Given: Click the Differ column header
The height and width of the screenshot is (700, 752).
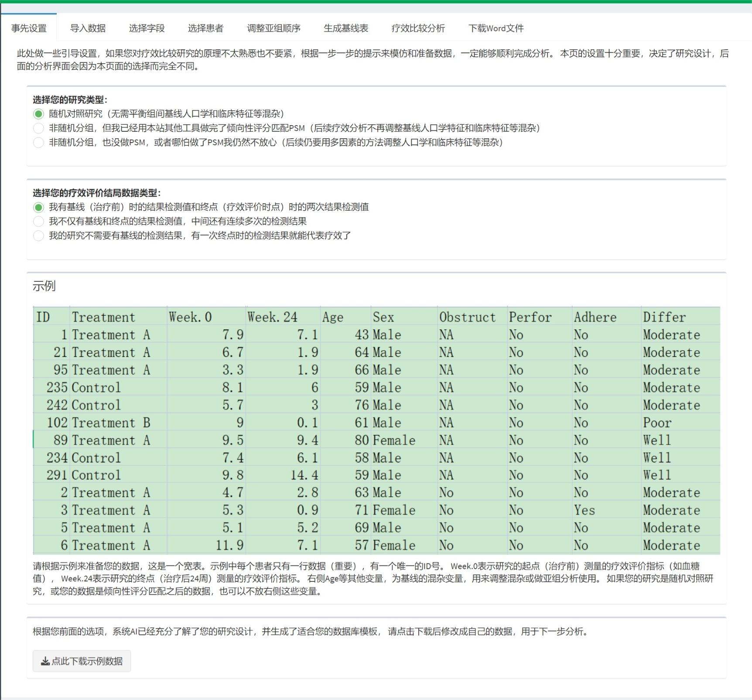Looking at the screenshot, I should pyautogui.click(x=664, y=317).
